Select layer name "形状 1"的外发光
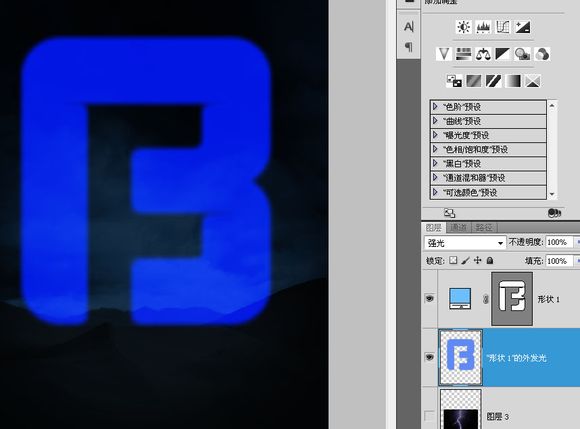580x429 pixels. [x=516, y=358]
